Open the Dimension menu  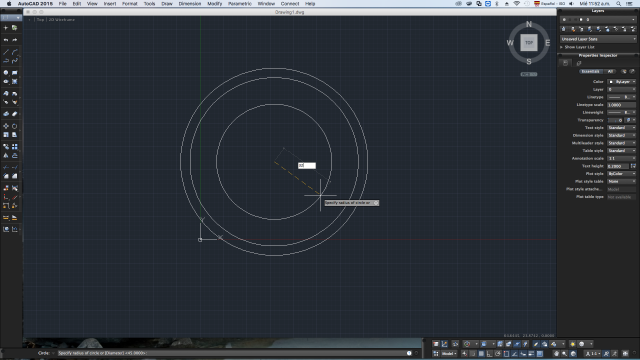(190, 4)
